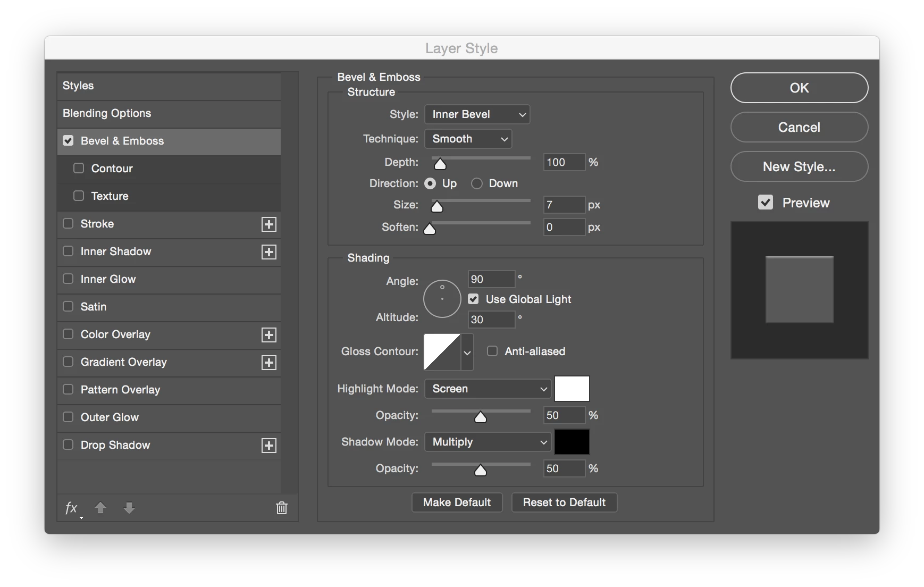
Task: Enable the Color Overlay checkbox
Action: (x=68, y=334)
